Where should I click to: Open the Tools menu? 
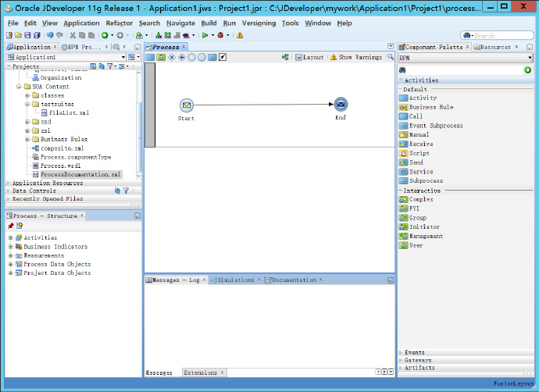tap(290, 23)
